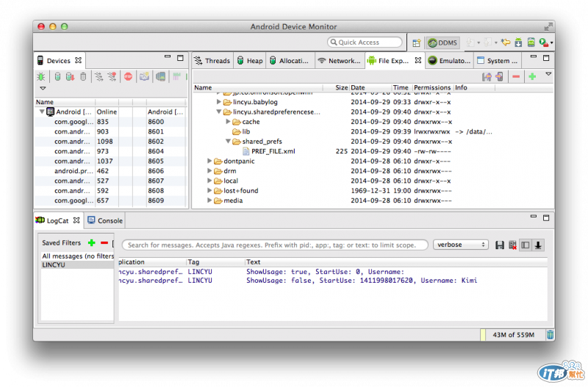Collapse the shared_prefs folder
The width and height of the screenshot is (588, 387).
[228, 141]
